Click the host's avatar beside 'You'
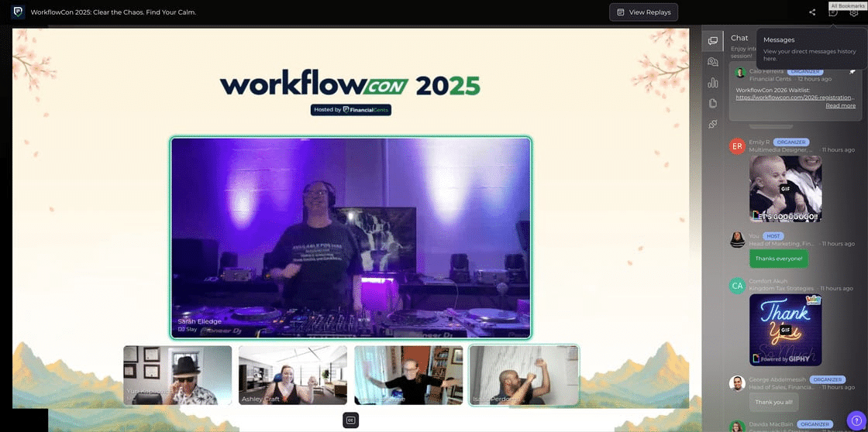868x432 pixels. [x=737, y=239]
